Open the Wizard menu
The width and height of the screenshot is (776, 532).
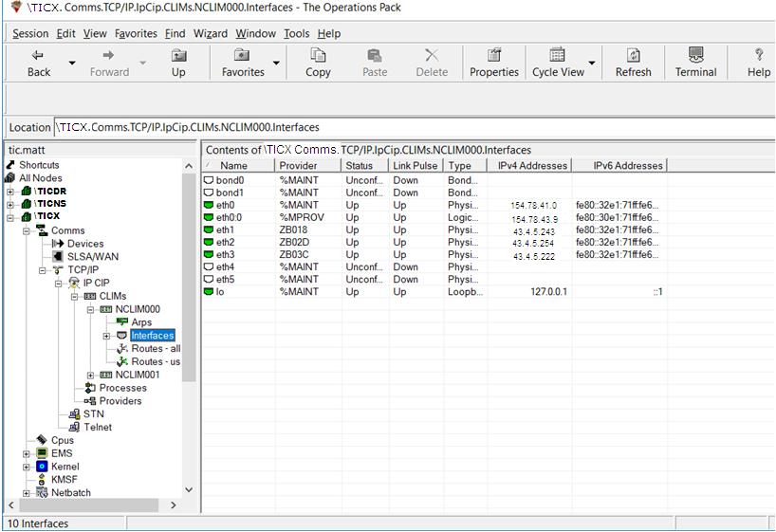coord(210,33)
